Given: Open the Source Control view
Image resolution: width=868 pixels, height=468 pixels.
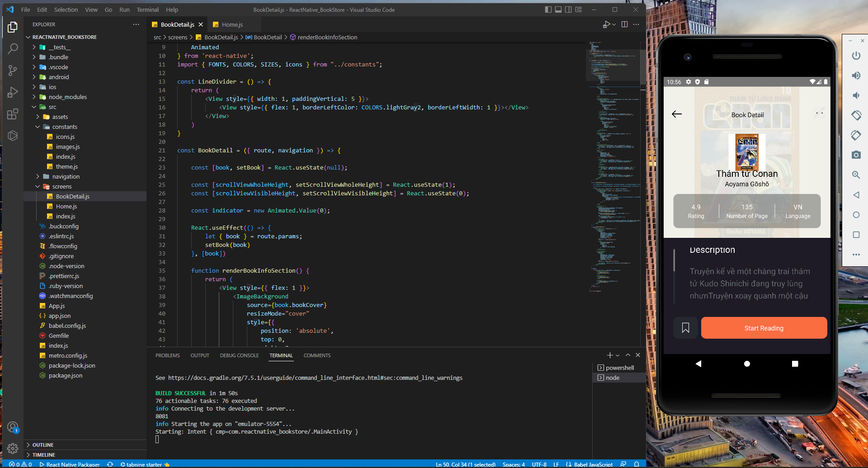Looking at the screenshot, I should 13,70.
